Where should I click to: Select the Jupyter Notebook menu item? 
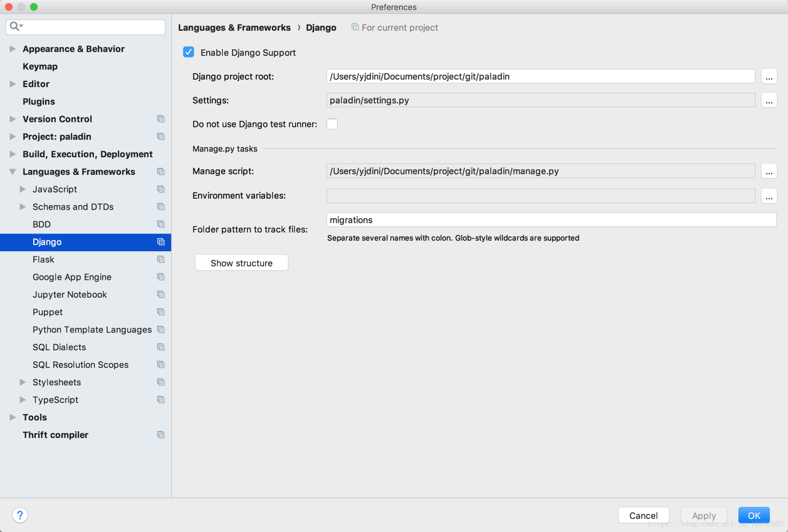tap(69, 294)
